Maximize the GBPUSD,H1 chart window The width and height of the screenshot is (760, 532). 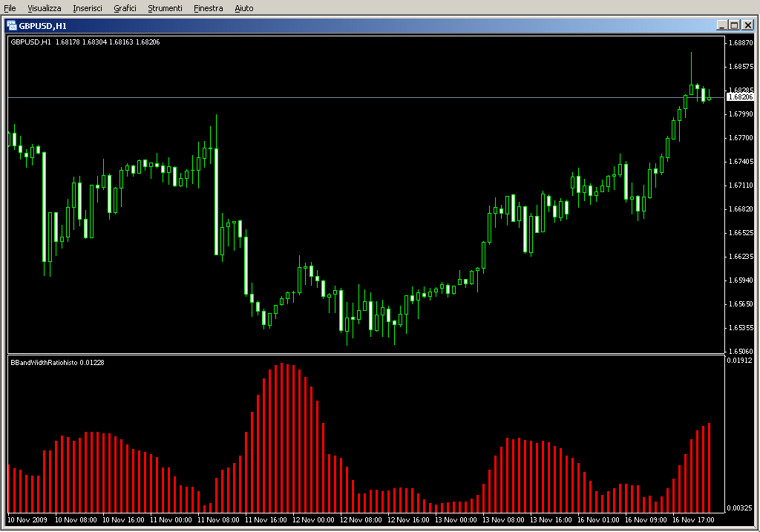[734, 25]
